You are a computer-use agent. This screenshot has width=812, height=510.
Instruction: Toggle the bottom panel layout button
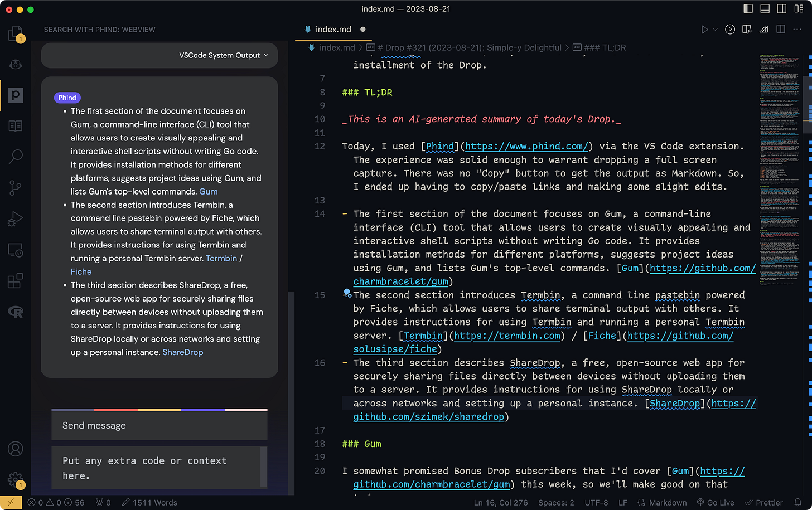(x=765, y=9)
